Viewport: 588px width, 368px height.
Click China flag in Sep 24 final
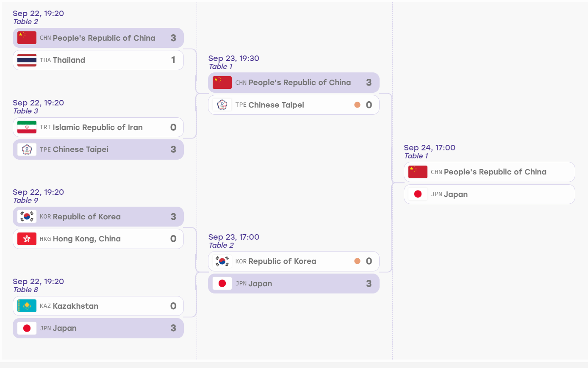click(418, 172)
